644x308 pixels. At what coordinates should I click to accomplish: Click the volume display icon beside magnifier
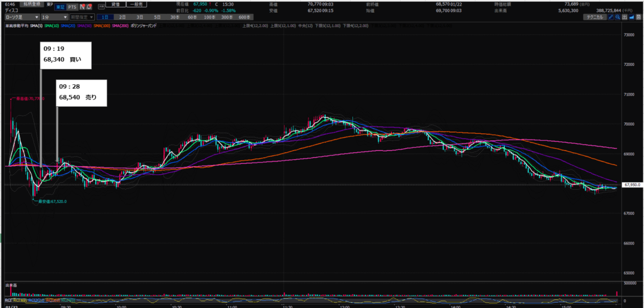point(625,17)
